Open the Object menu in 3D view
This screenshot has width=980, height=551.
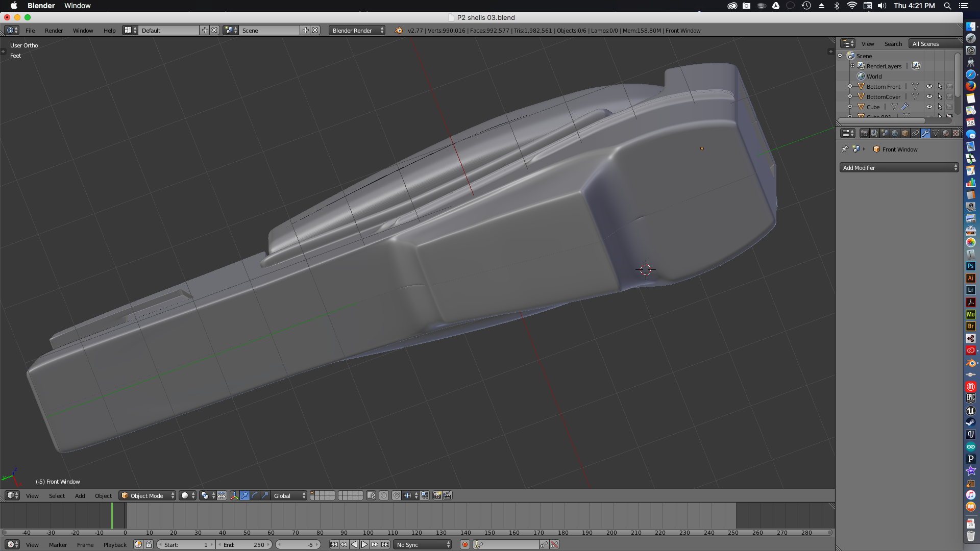(103, 495)
